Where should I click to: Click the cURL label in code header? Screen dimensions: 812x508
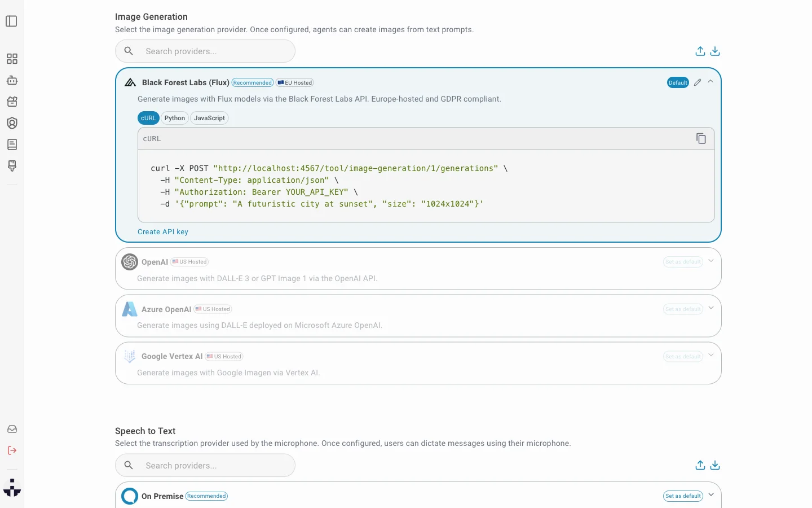coord(152,139)
